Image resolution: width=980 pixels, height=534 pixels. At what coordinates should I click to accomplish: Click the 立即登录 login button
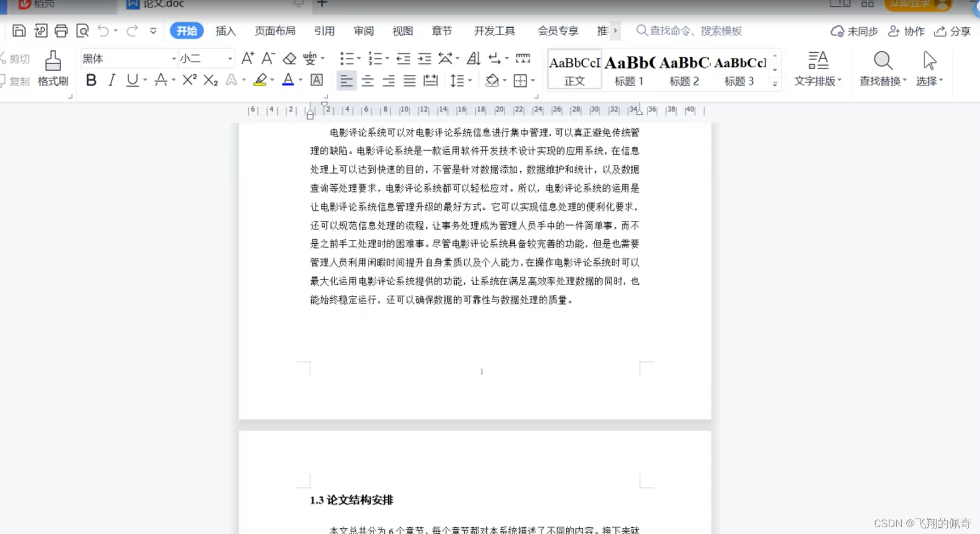click(918, 5)
